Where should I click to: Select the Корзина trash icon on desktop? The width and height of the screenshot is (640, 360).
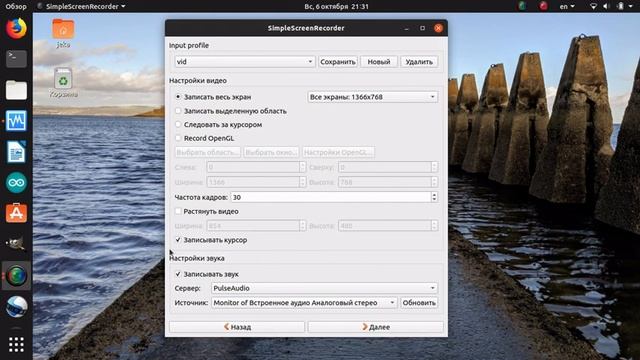(x=63, y=82)
